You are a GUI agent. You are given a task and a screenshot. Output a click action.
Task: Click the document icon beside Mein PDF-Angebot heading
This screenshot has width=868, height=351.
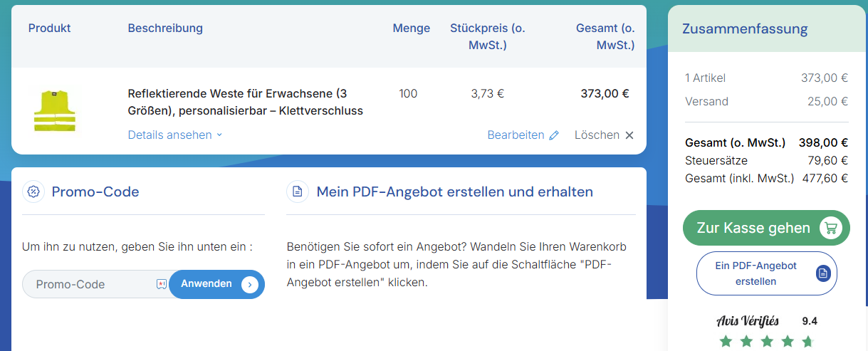(298, 192)
